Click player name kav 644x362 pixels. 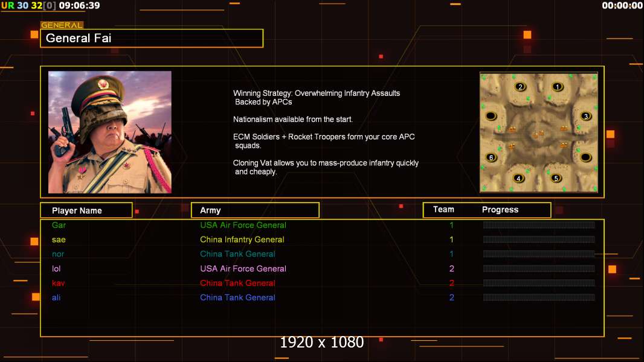coord(59,283)
